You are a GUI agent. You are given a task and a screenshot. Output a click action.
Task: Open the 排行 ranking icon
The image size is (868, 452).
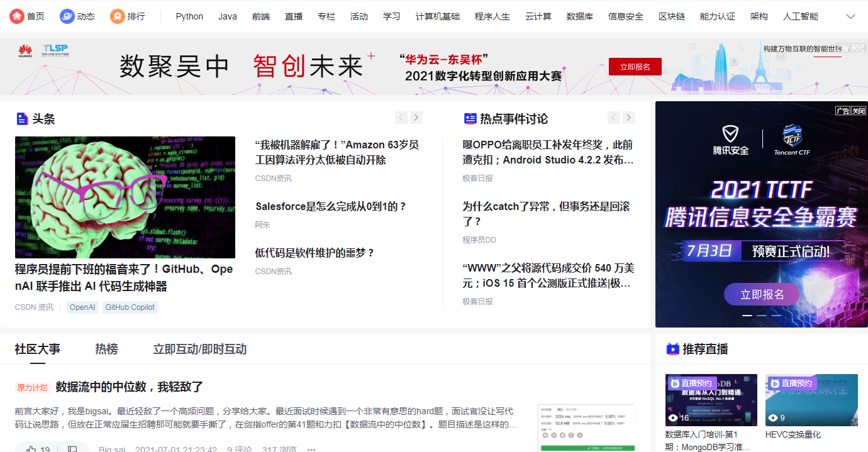click(117, 16)
